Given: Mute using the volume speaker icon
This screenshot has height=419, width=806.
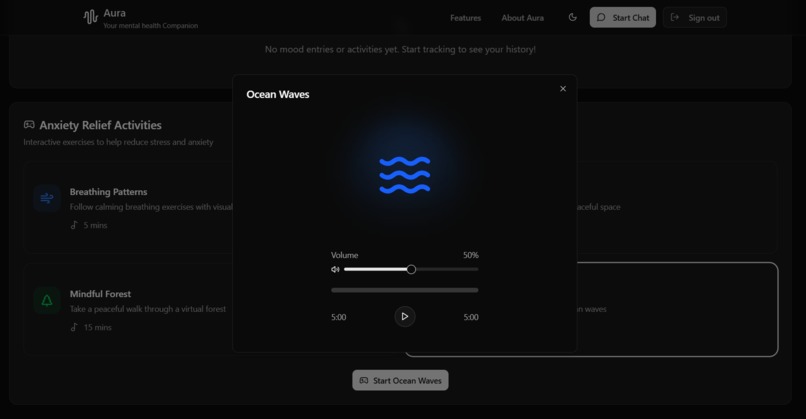Looking at the screenshot, I should 335,269.
